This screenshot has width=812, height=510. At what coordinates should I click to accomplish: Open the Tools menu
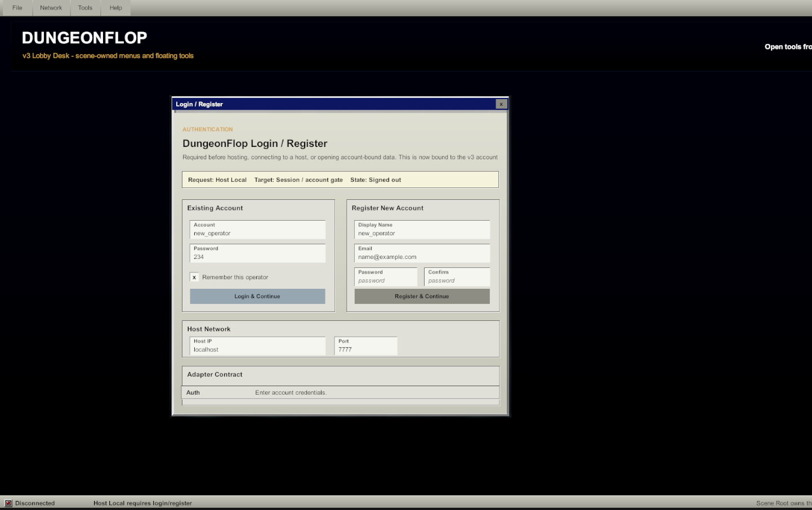point(85,8)
